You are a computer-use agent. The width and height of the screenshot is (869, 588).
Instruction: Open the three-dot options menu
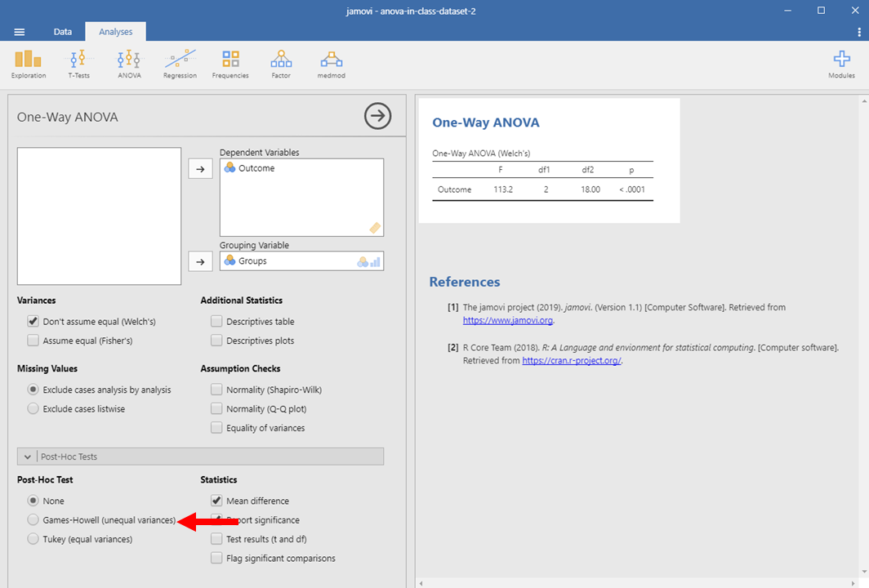point(858,32)
